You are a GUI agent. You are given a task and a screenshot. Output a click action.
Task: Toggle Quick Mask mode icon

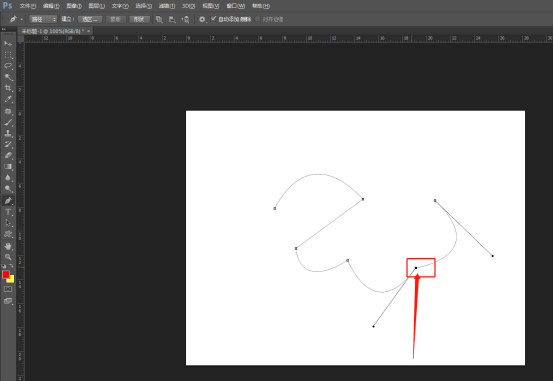8,289
